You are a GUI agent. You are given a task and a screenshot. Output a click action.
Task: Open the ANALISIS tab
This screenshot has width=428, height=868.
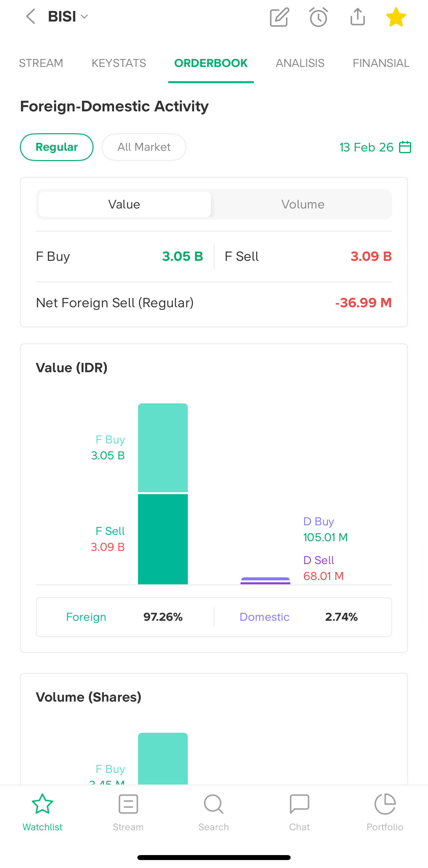[300, 63]
